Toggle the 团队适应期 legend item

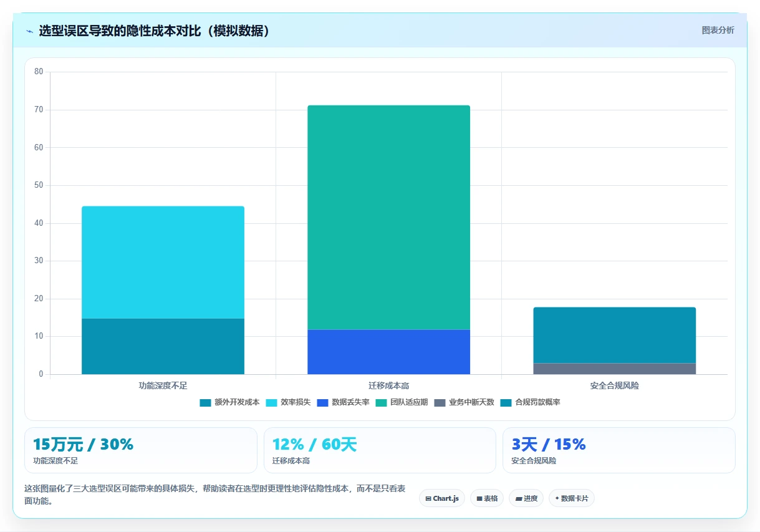402,402
